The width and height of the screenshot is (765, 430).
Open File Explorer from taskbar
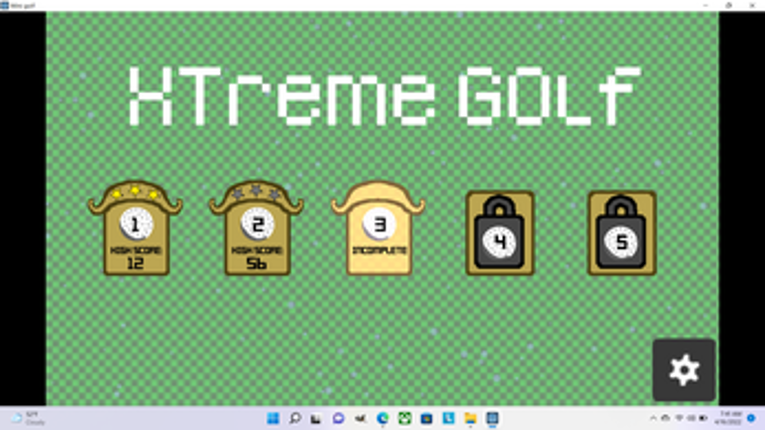470,418
